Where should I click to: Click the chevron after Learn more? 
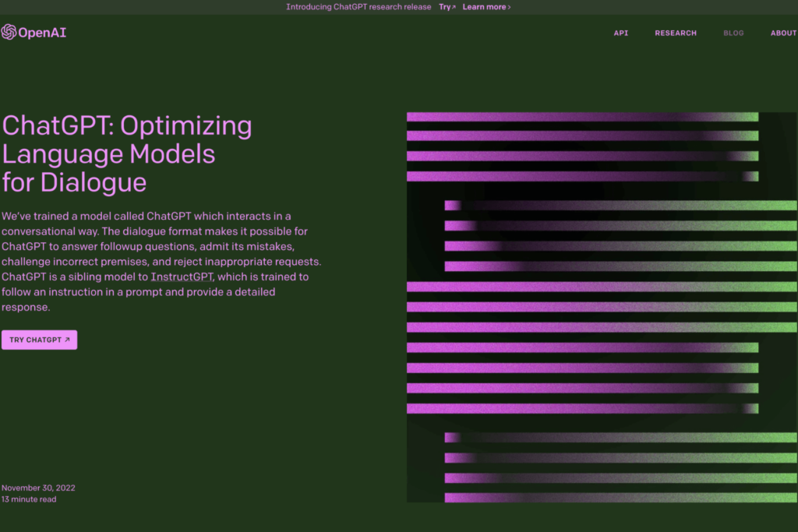tap(509, 7)
